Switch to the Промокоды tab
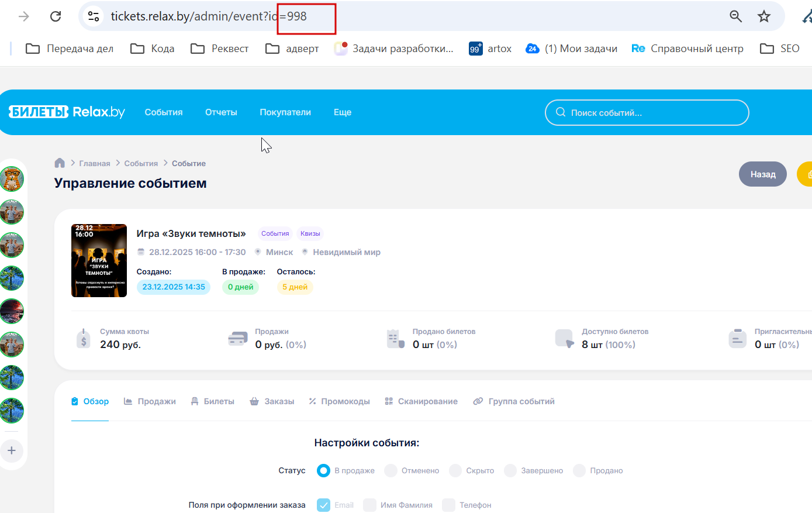This screenshot has width=812, height=513. 339,401
